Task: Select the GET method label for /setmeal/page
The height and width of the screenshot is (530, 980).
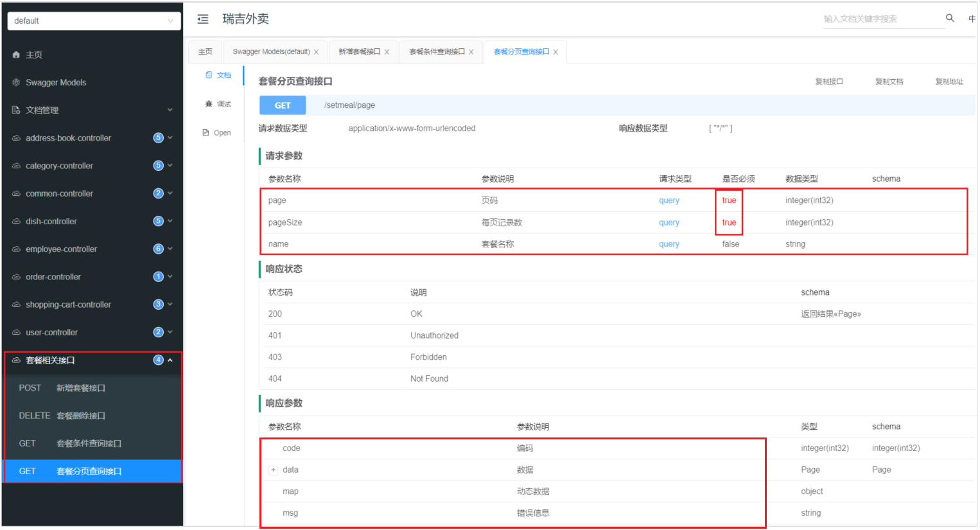Action: pos(283,105)
